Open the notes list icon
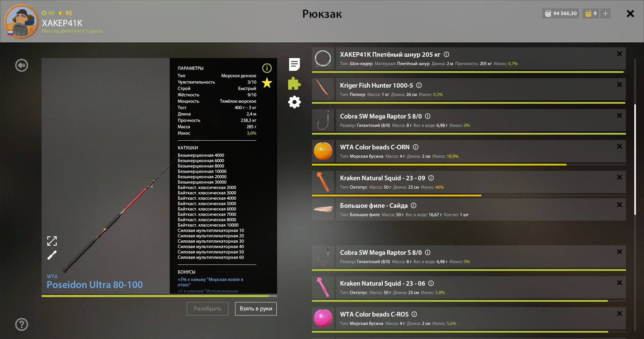The height and width of the screenshot is (339, 644). (x=294, y=64)
